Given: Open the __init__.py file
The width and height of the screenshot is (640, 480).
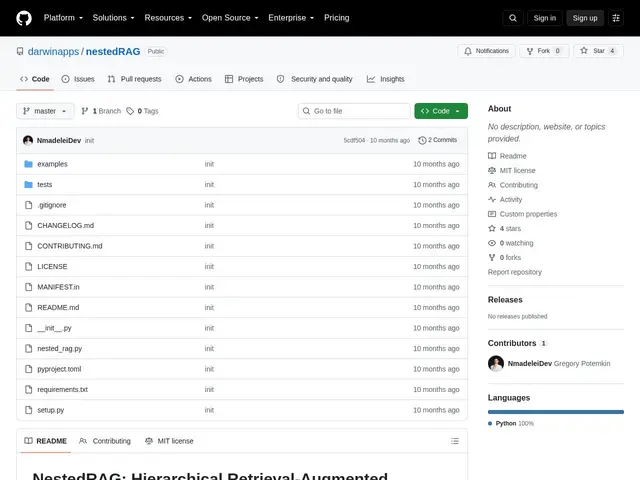Looking at the screenshot, I should point(54,328).
